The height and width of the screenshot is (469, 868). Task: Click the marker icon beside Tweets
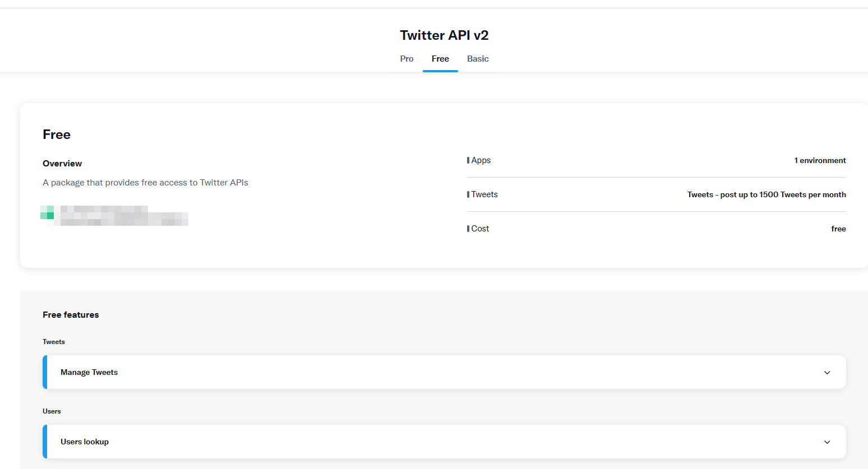[x=468, y=194]
